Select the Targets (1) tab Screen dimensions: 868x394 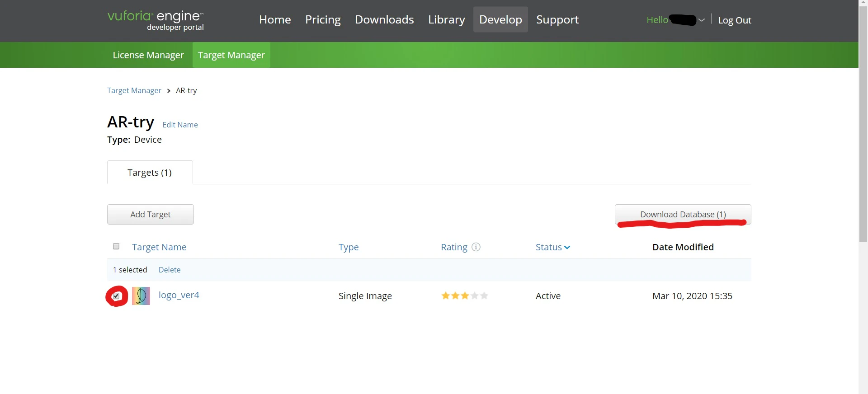(x=150, y=172)
